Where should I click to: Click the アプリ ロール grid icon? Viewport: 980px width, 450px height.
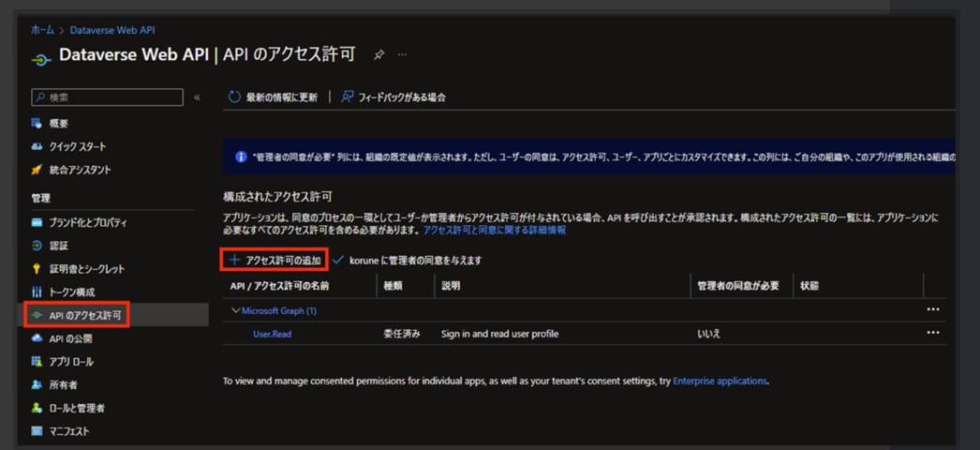[37, 362]
